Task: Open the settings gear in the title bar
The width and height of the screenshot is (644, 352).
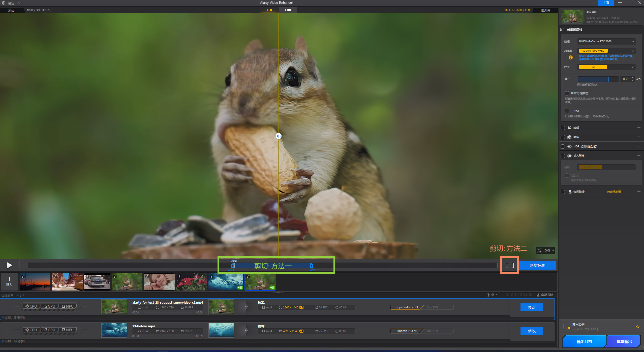Action: 4,3
